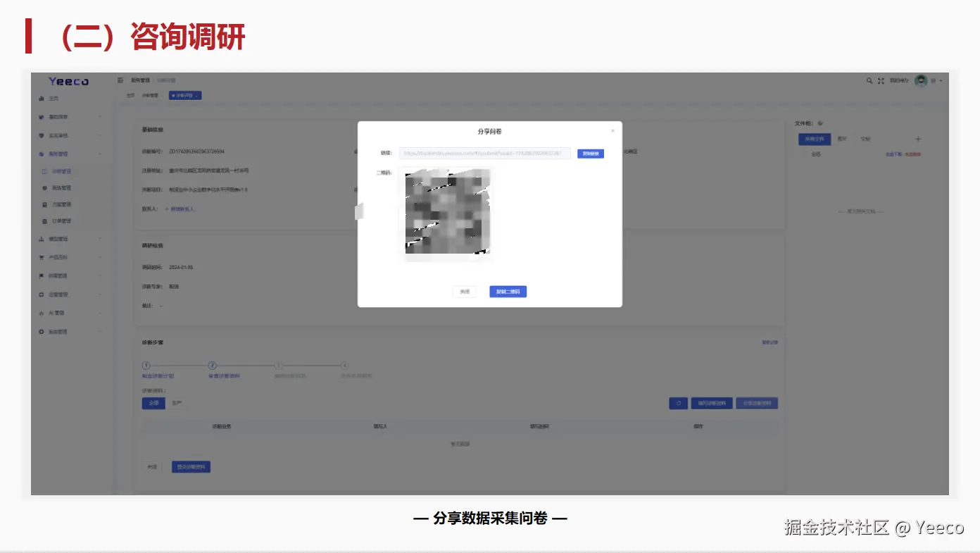
Task: Toggle fullscreen via the expand icon top right
Action: pos(881,80)
